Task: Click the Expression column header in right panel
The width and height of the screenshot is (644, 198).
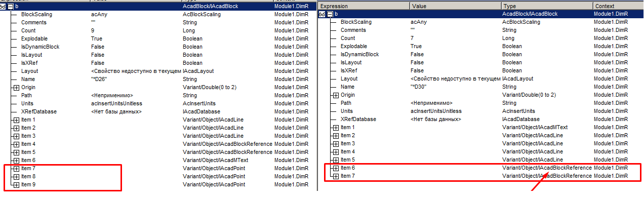Action: 364,6
